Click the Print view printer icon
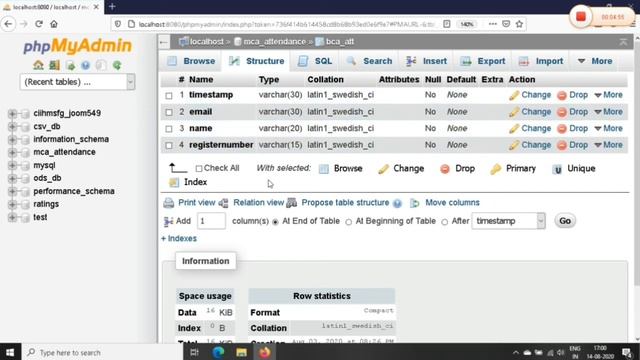 [x=169, y=203]
